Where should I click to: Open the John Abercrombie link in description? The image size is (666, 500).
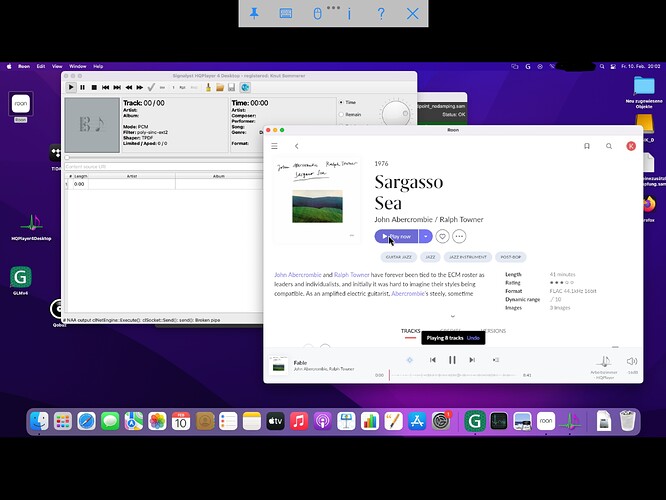[x=298, y=275]
